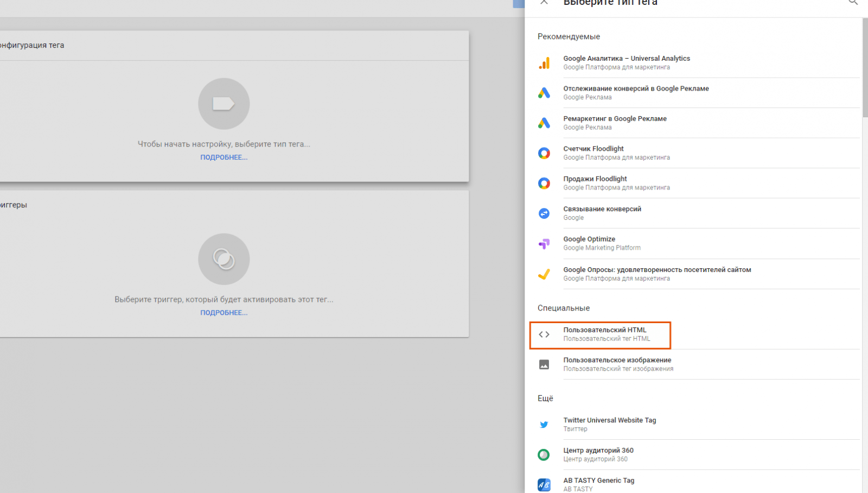Click the Google Опросы checkmark icon
The image size is (868, 493).
click(x=544, y=274)
